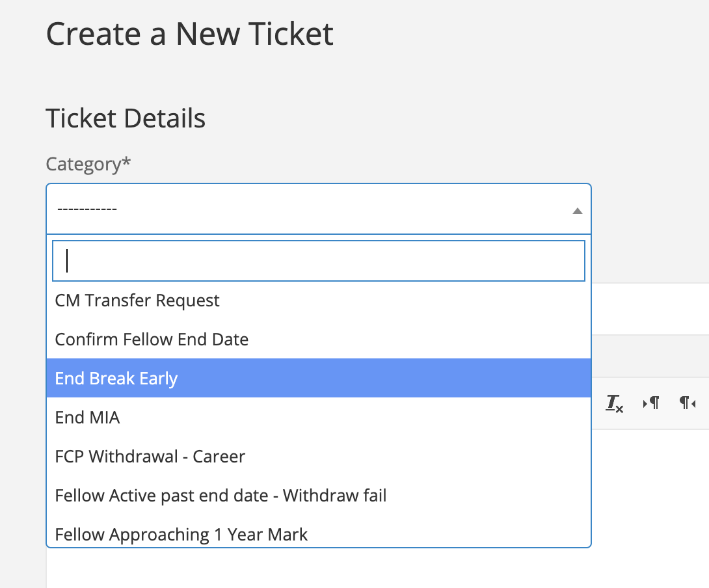
Task: Choose FCP Withdrawal - Career
Action: (150, 457)
